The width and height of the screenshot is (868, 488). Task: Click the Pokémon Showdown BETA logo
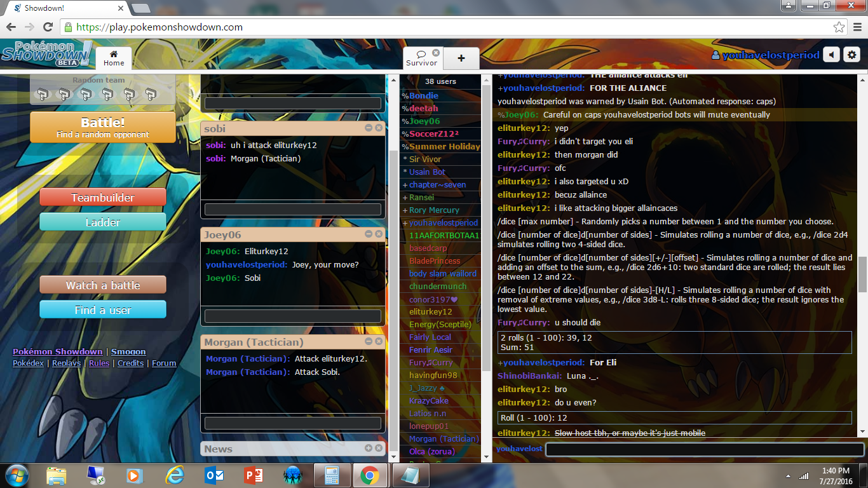click(x=46, y=54)
